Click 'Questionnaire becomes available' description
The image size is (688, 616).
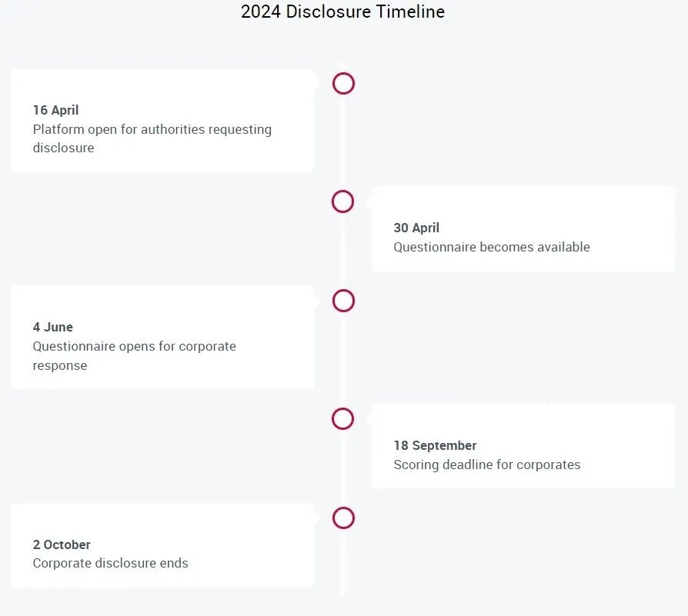(492, 247)
